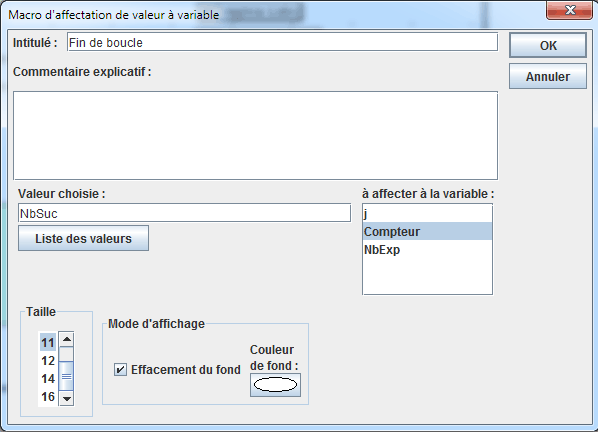Open the Couleur de fond swatch
The image size is (598, 432).
pos(275,385)
